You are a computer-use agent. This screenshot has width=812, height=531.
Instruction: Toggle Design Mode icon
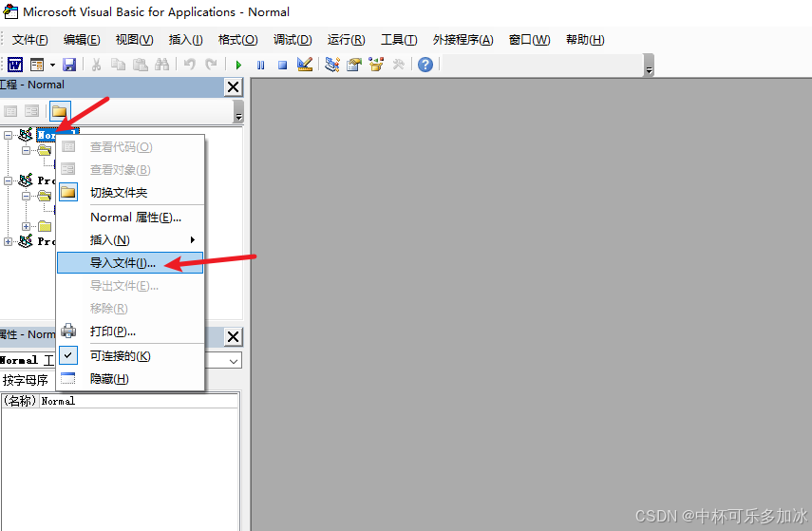coord(305,65)
